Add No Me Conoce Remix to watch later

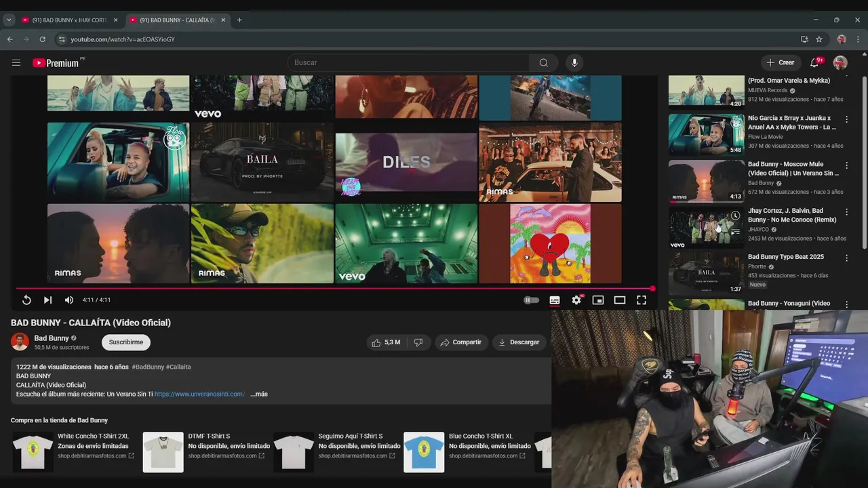click(x=735, y=216)
